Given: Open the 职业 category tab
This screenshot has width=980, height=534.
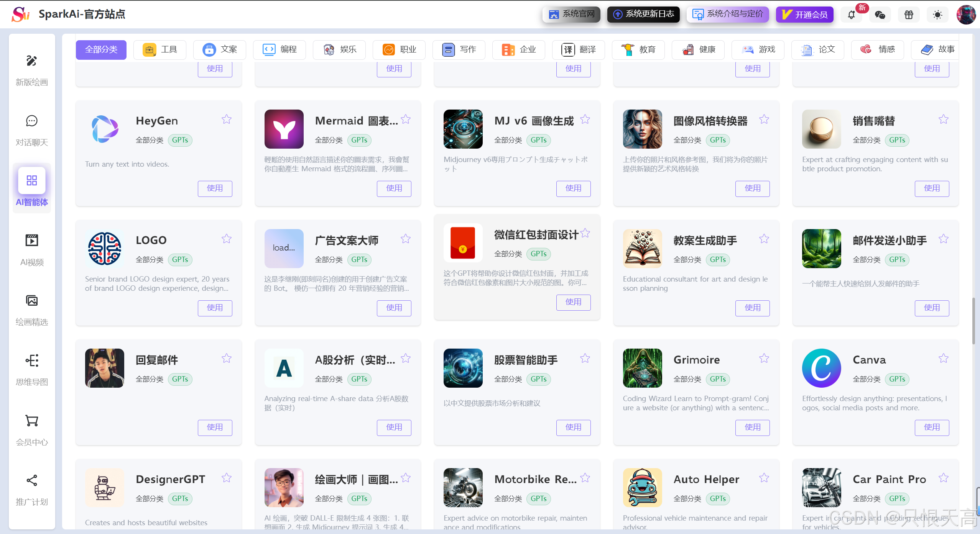Looking at the screenshot, I should click(x=399, y=50).
